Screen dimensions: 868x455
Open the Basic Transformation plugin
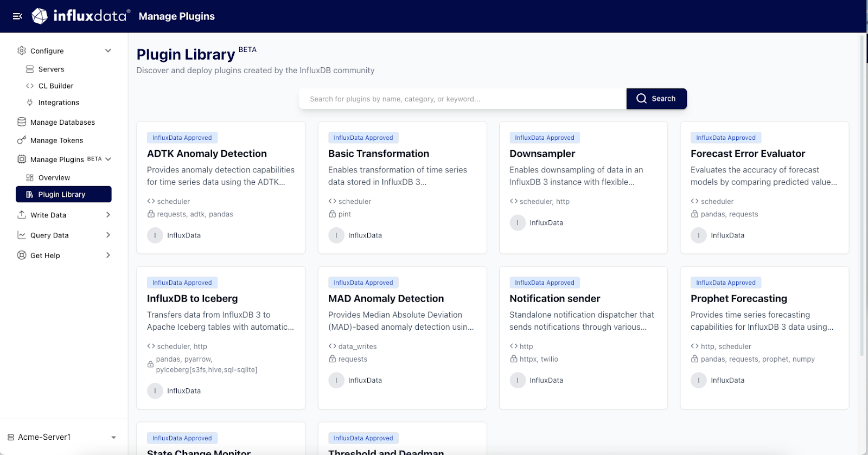click(x=379, y=153)
